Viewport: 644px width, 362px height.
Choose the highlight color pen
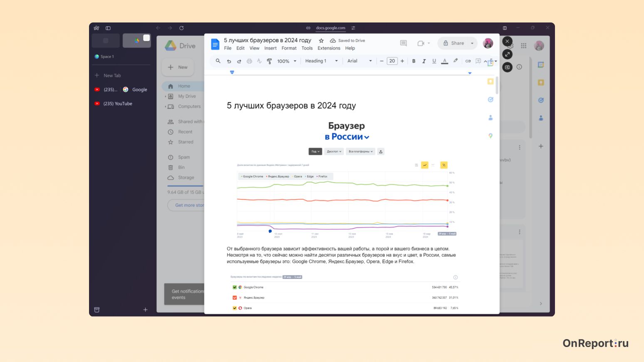click(x=456, y=61)
